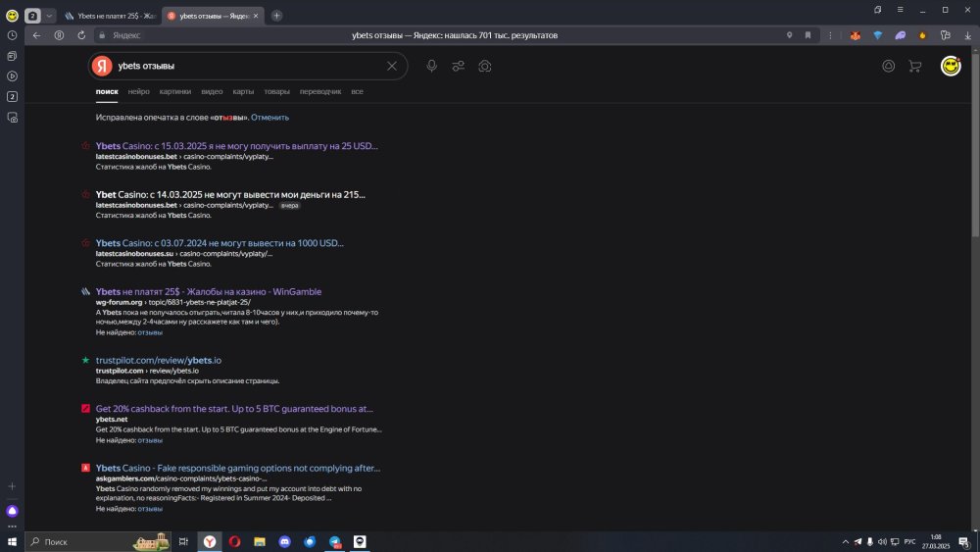The width and height of the screenshot is (980, 552).
Task: Open browser downloads arrow icon
Action: point(968,35)
